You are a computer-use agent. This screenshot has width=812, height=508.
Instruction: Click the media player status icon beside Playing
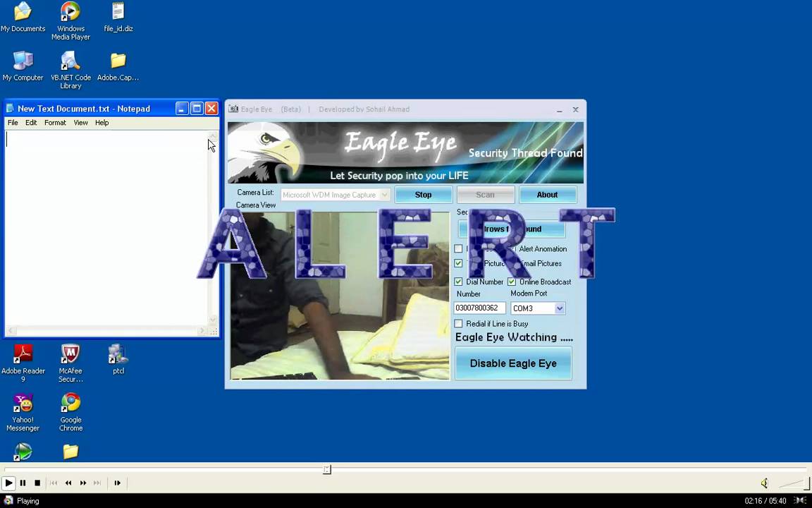click(x=8, y=500)
